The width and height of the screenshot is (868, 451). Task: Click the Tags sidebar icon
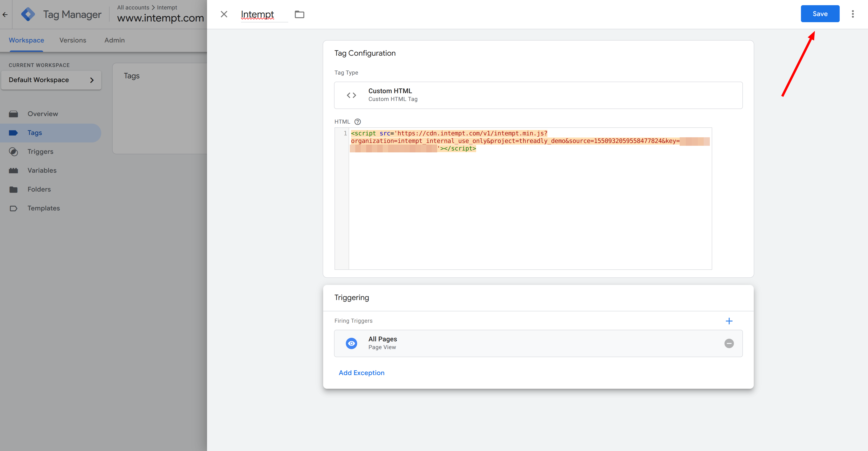pos(13,133)
